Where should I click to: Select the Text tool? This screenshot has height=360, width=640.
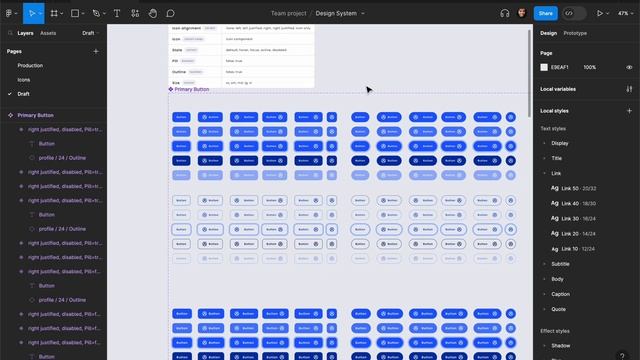pos(117,13)
